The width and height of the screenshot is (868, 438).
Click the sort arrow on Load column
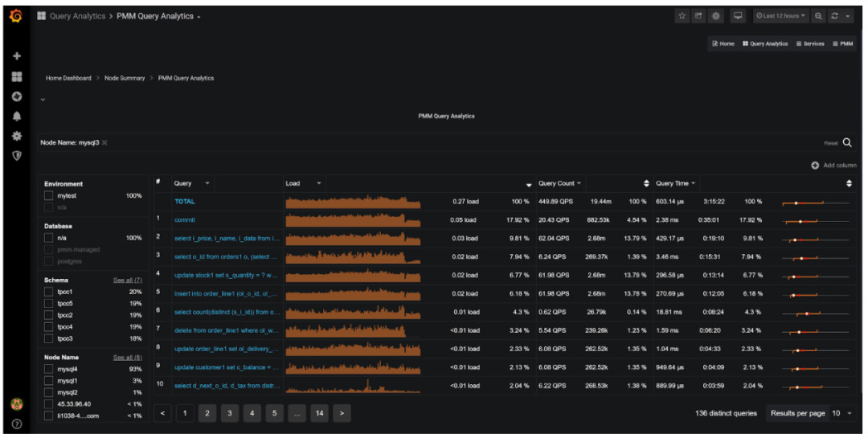point(529,184)
